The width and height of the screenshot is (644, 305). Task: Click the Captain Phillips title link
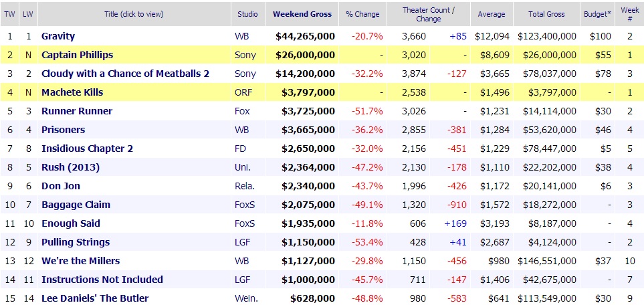coord(77,55)
